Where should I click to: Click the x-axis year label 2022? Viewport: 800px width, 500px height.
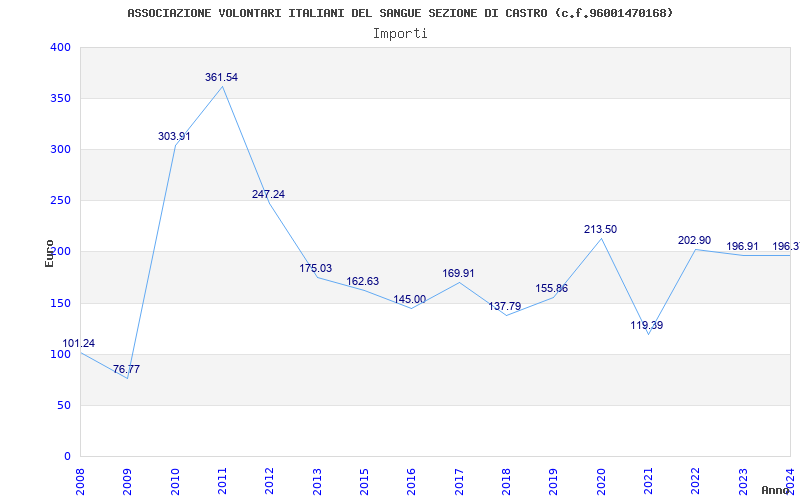696,482
